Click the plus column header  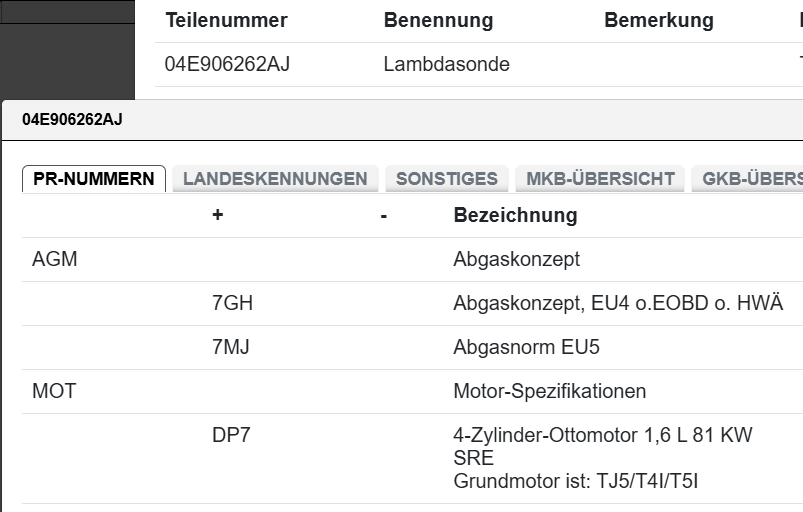point(218,215)
